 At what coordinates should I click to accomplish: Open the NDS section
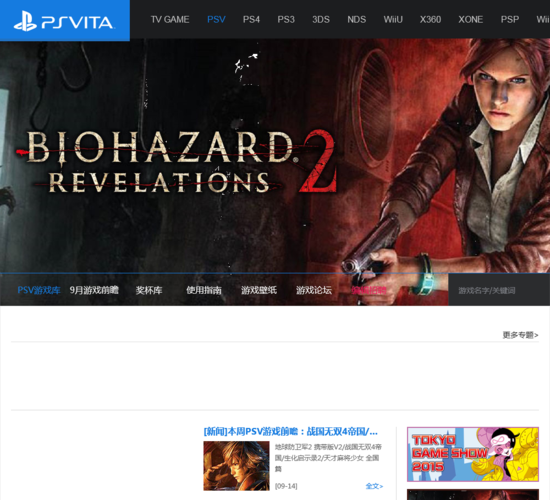pyautogui.click(x=356, y=19)
